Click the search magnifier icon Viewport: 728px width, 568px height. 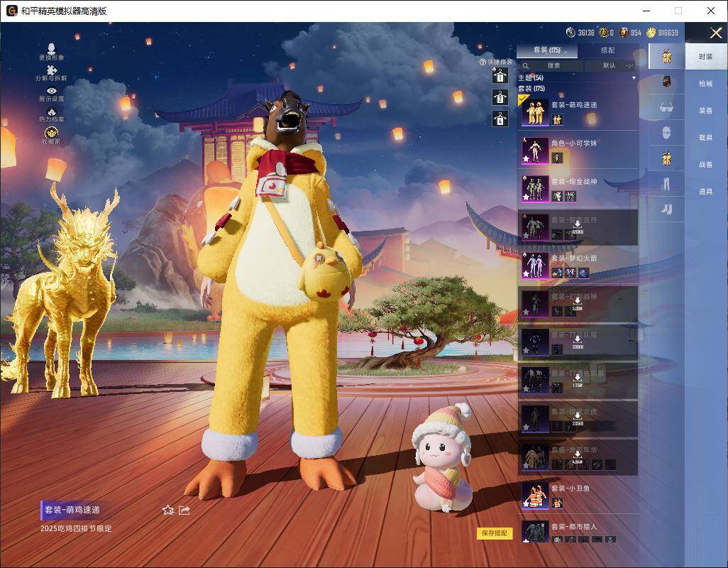[x=526, y=66]
